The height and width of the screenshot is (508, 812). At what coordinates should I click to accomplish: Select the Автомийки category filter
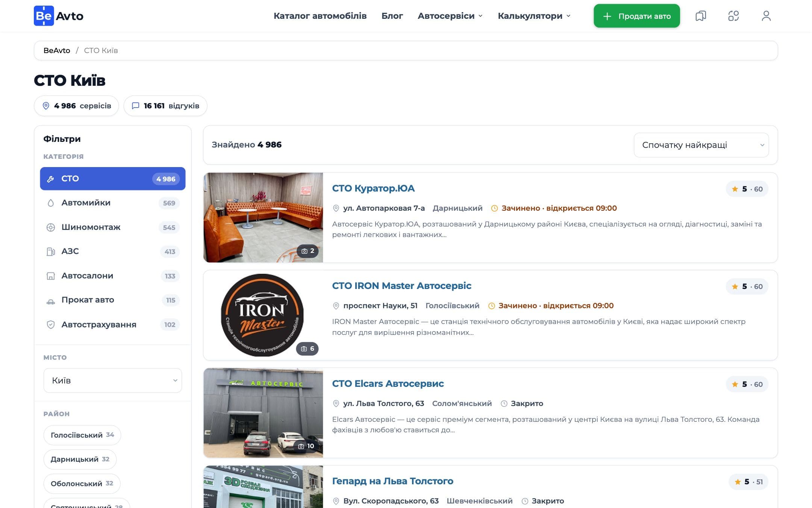112,203
